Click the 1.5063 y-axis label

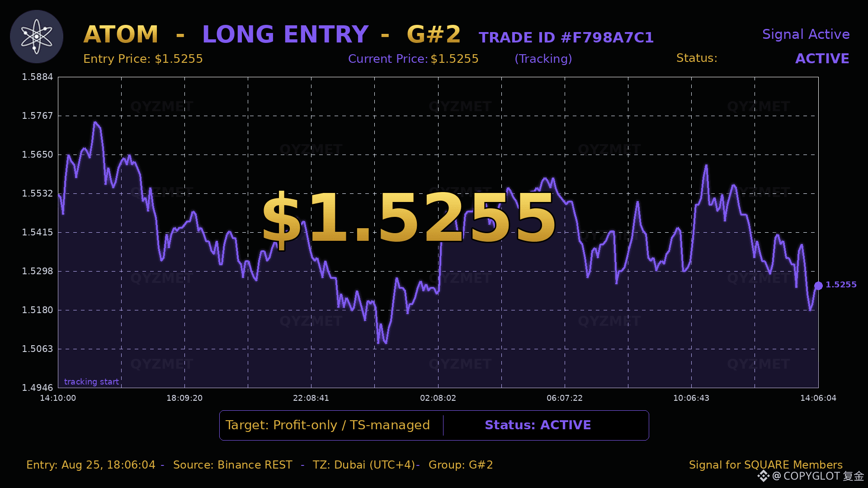(x=38, y=349)
